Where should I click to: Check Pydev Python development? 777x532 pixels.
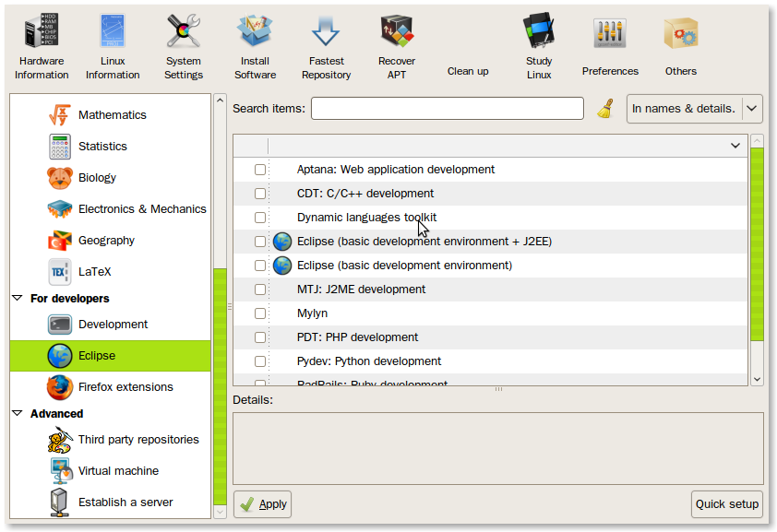(x=260, y=361)
